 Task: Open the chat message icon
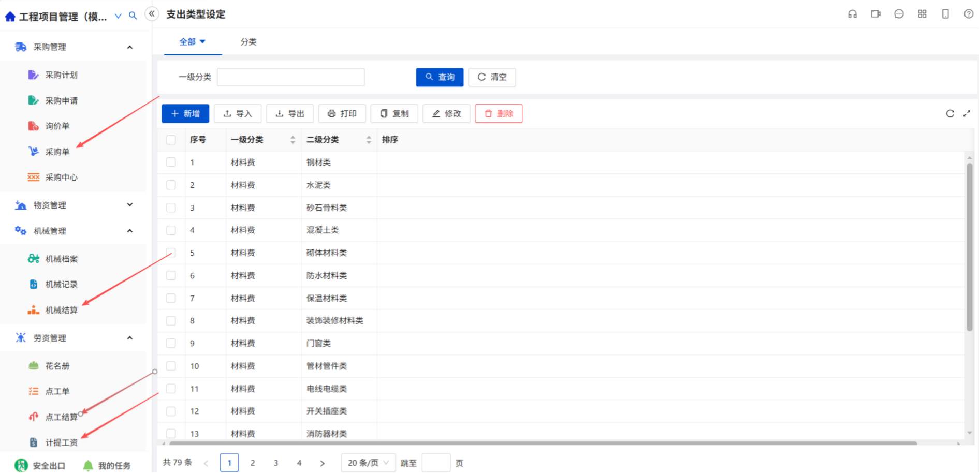coord(899,14)
